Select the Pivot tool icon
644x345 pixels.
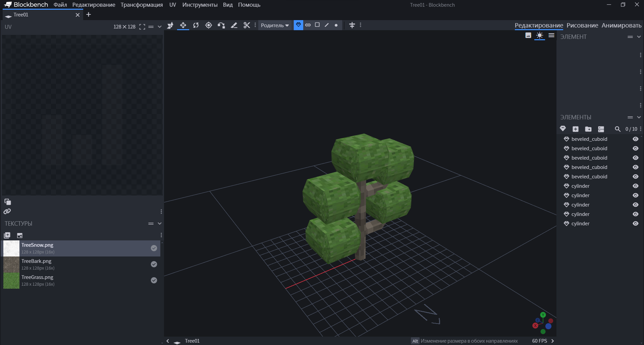point(209,25)
